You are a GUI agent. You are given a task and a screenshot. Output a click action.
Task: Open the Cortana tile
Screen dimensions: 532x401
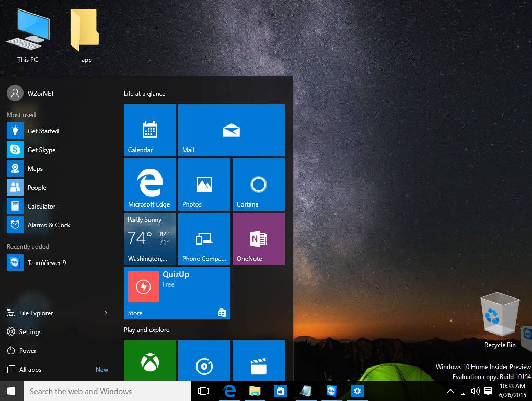point(259,185)
